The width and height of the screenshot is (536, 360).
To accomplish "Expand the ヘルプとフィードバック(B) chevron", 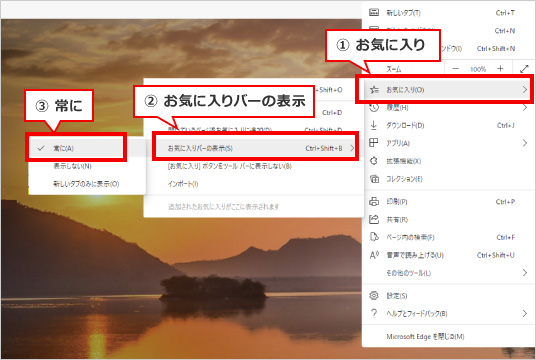I will 525,313.
